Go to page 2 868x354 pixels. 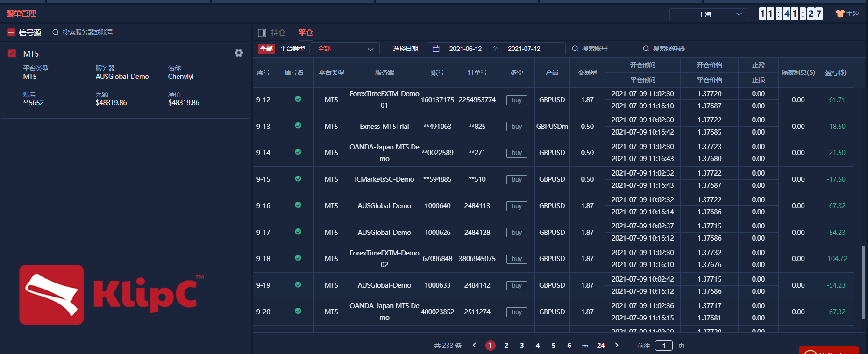[x=506, y=346]
